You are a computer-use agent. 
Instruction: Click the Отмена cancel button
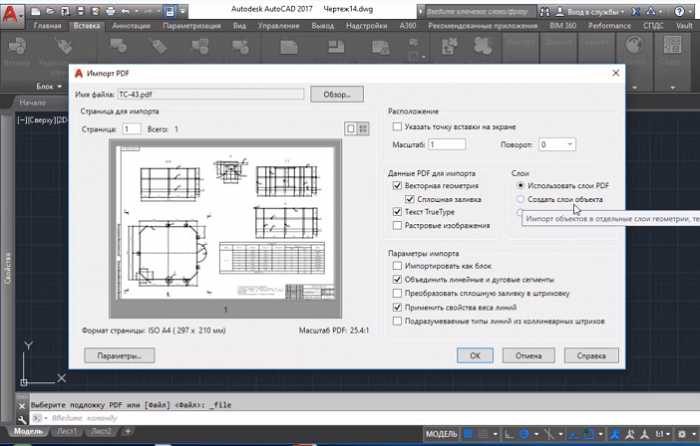point(529,356)
